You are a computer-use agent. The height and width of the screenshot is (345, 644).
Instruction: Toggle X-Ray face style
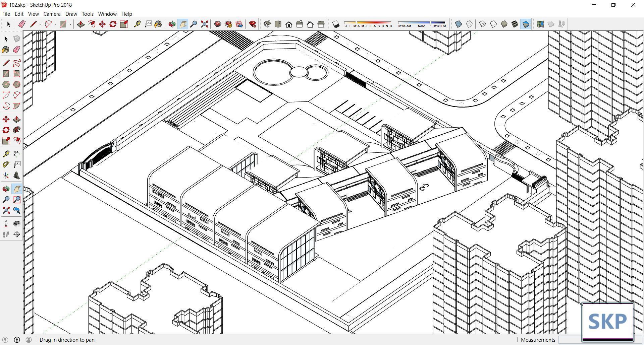pos(459,24)
